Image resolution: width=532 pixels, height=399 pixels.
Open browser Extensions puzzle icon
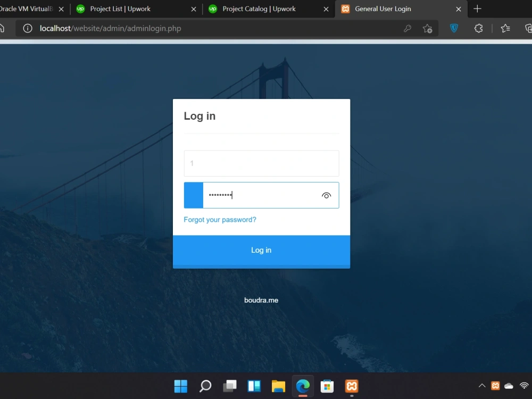coord(478,28)
